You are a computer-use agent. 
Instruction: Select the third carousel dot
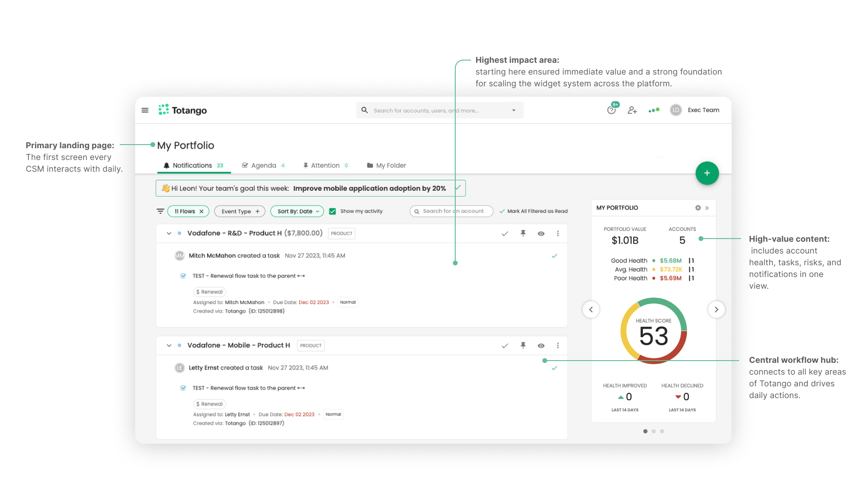662,431
